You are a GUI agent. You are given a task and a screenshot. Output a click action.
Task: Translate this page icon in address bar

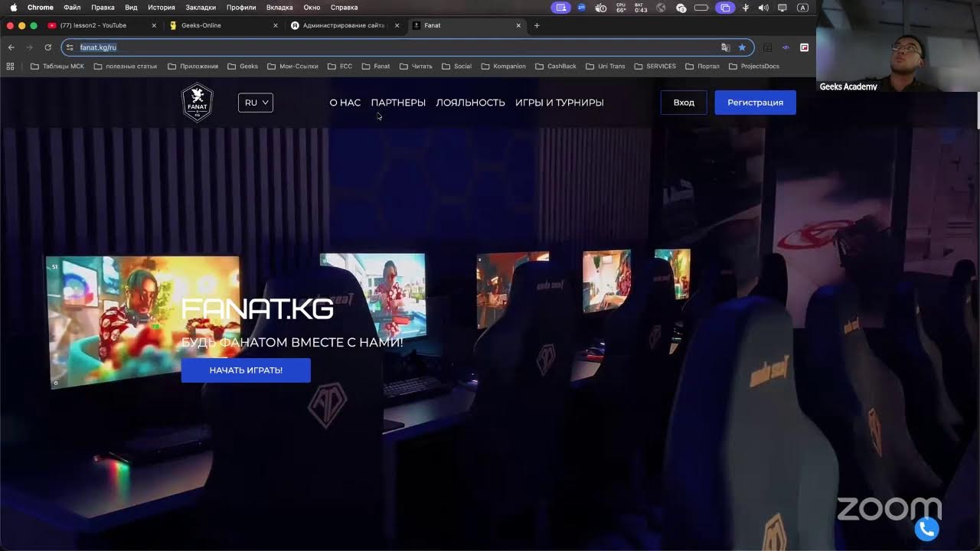pos(725,47)
